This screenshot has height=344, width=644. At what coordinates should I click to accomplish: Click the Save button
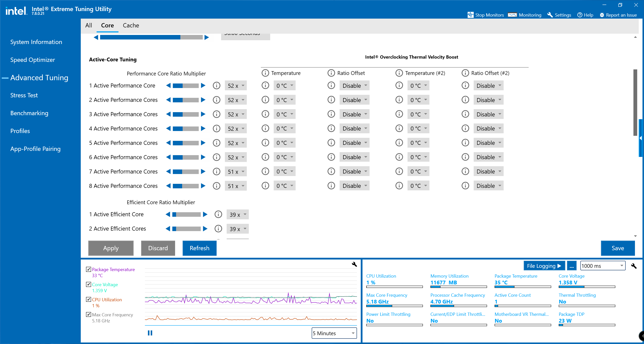(618, 248)
